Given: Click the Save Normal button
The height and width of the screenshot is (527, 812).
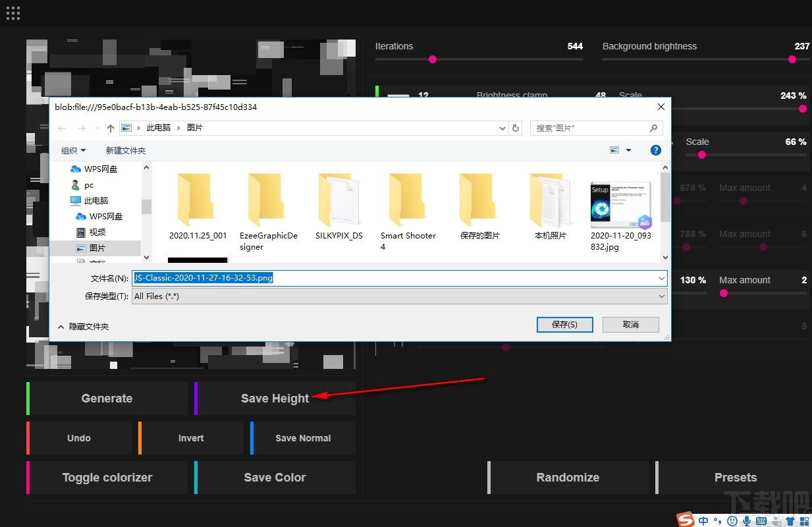Looking at the screenshot, I should (303, 438).
